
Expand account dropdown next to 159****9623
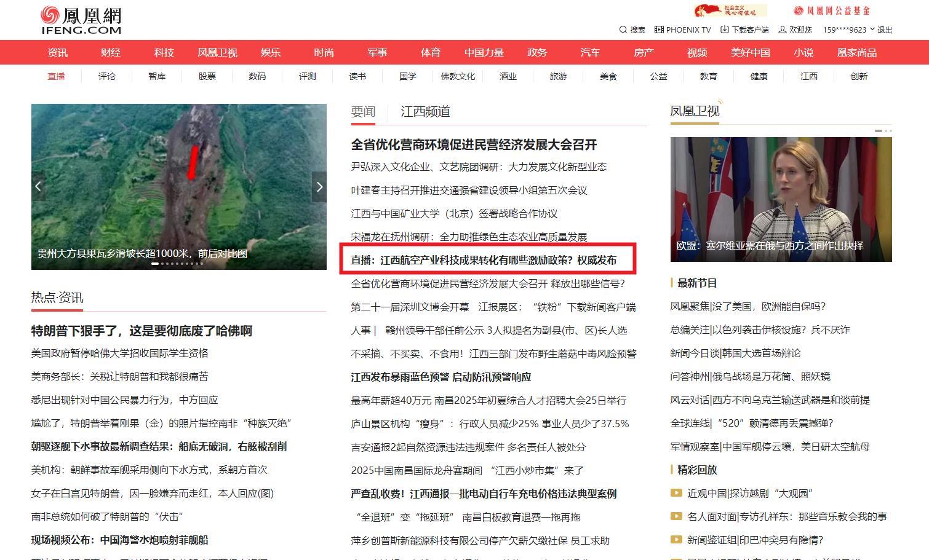click(872, 30)
